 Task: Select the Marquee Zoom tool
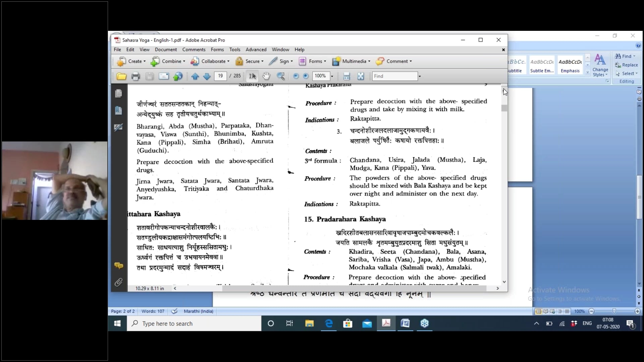click(281, 76)
